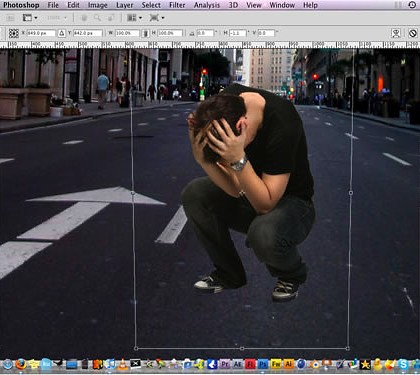Click the bottom-right transform corner handle

click(348, 348)
